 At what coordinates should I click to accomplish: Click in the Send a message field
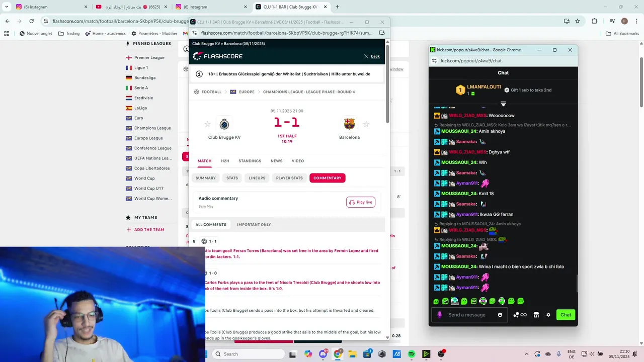click(470, 315)
